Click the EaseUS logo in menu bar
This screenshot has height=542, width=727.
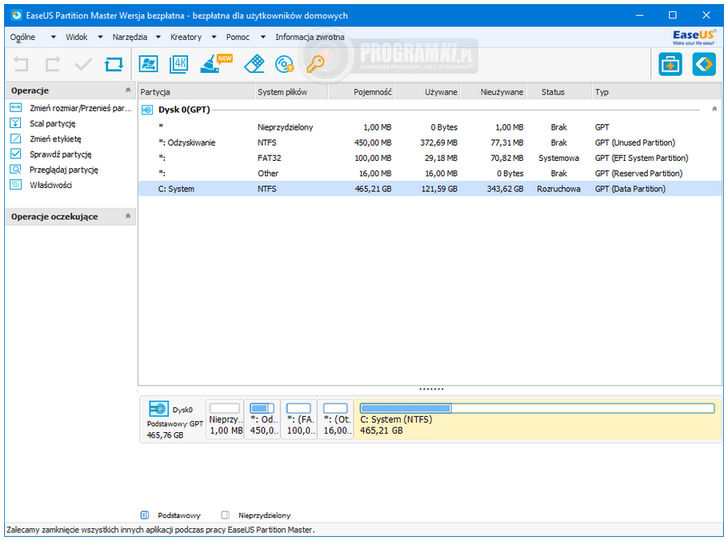click(x=694, y=37)
